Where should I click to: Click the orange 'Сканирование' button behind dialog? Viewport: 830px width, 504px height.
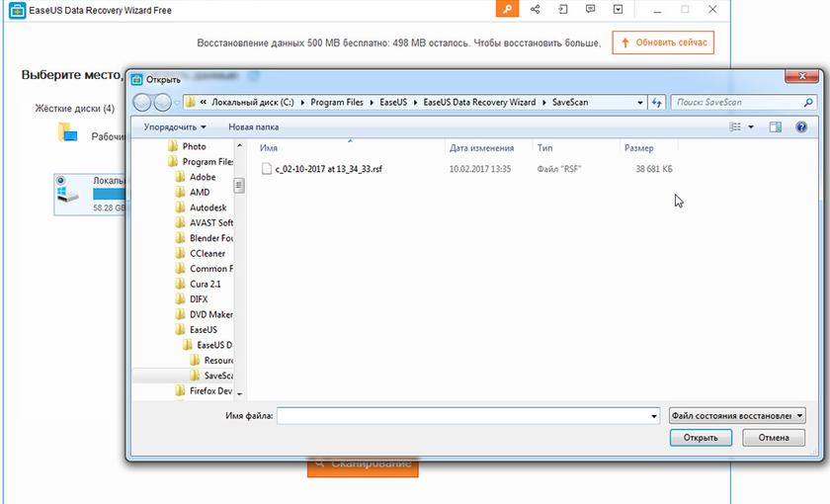[x=364, y=466]
